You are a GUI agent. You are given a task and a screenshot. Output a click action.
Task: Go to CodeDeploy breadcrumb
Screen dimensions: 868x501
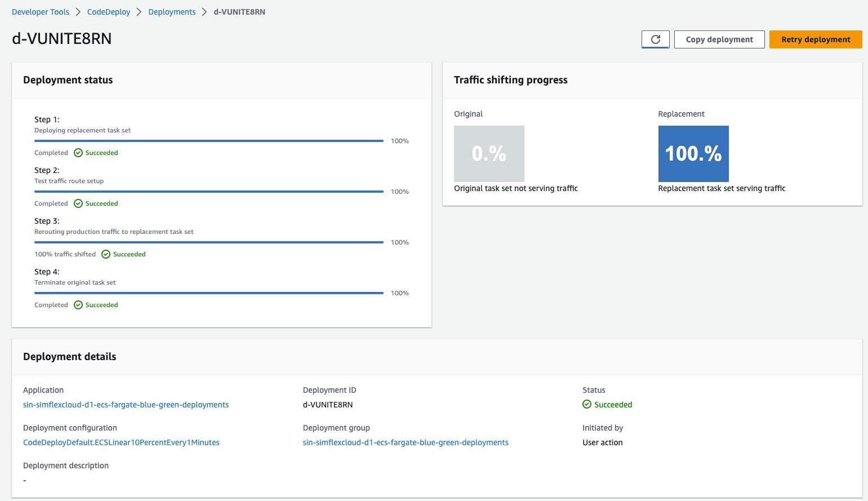109,12
